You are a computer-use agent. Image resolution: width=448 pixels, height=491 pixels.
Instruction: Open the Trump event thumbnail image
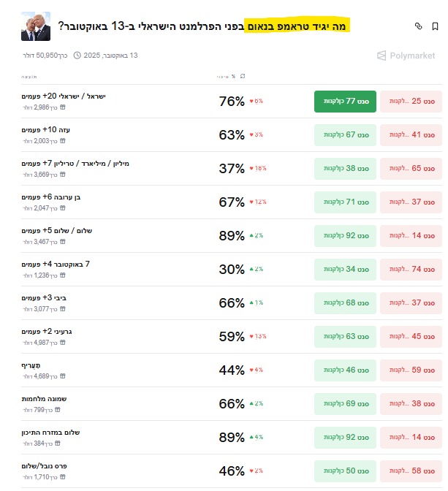[x=36, y=26]
